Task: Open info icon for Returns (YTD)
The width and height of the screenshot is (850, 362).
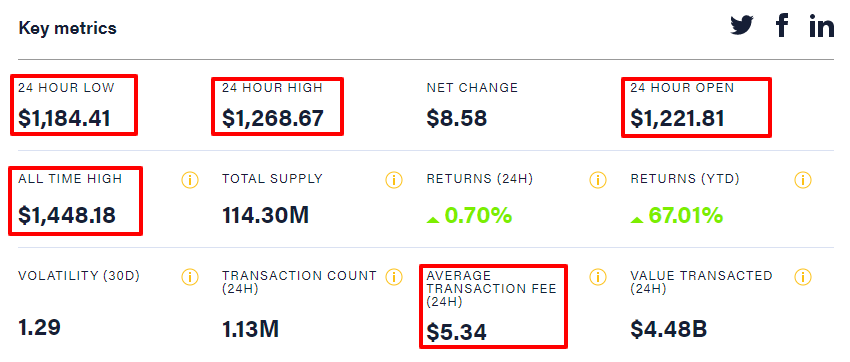Action: pyautogui.click(x=802, y=180)
